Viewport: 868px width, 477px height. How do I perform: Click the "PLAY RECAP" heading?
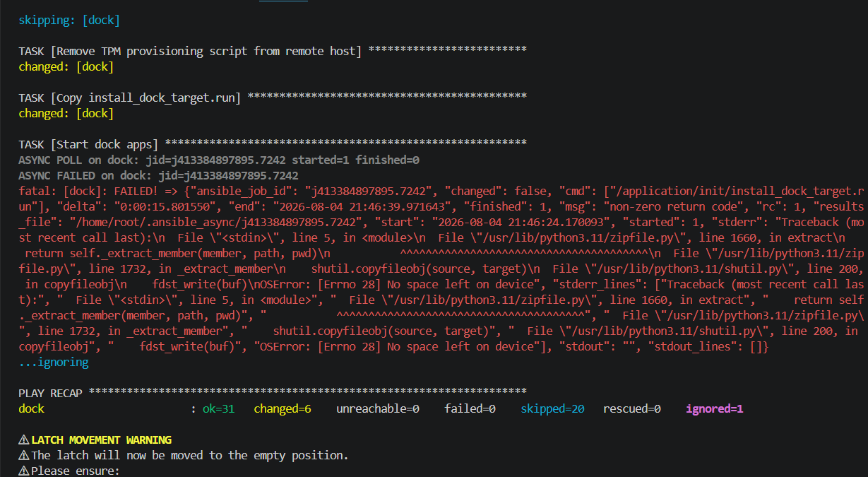click(50, 393)
